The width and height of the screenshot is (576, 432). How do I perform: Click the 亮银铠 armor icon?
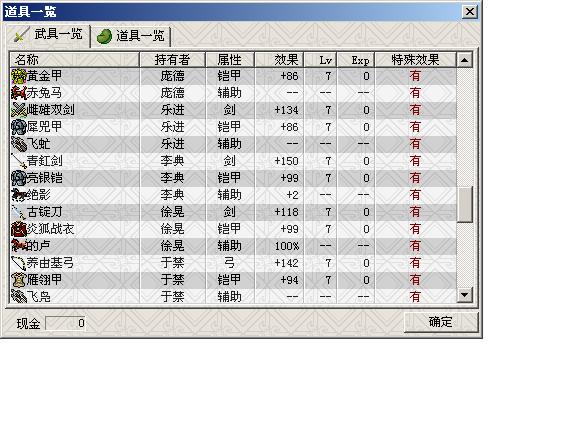pyautogui.click(x=18, y=178)
